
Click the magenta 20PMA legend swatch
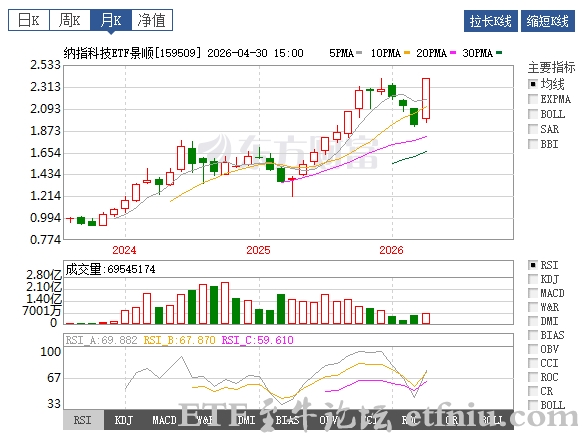pyautogui.click(x=453, y=53)
